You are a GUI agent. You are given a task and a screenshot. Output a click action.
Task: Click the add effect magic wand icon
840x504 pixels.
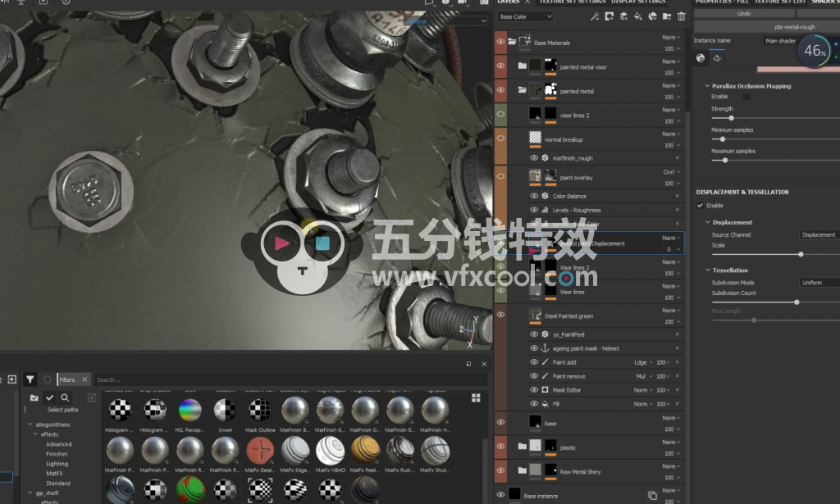pyautogui.click(x=595, y=16)
